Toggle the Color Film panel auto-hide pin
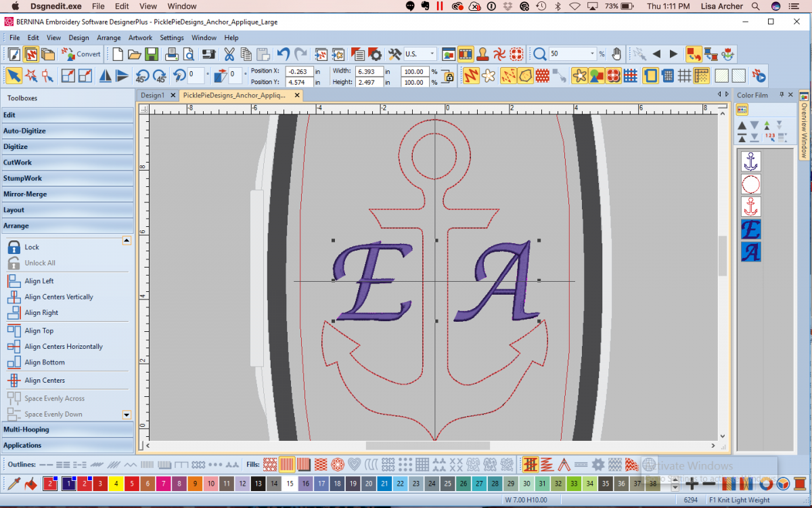Viewport: 812px width, 508px height. pyautogui.click(x=782, y=94)
